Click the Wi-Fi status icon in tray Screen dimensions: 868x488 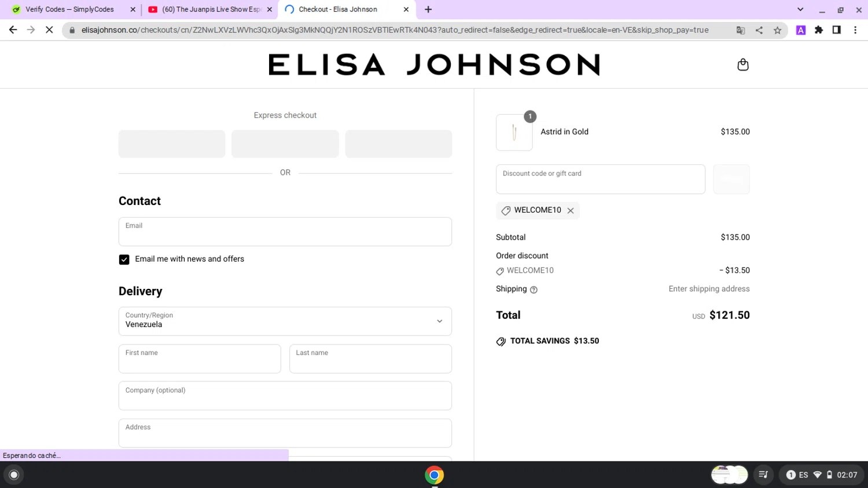pos(817,475)
